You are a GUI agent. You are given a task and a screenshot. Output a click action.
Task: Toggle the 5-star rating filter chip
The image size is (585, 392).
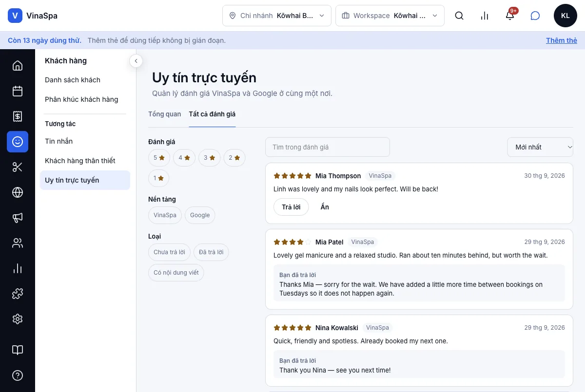(159, 158)
